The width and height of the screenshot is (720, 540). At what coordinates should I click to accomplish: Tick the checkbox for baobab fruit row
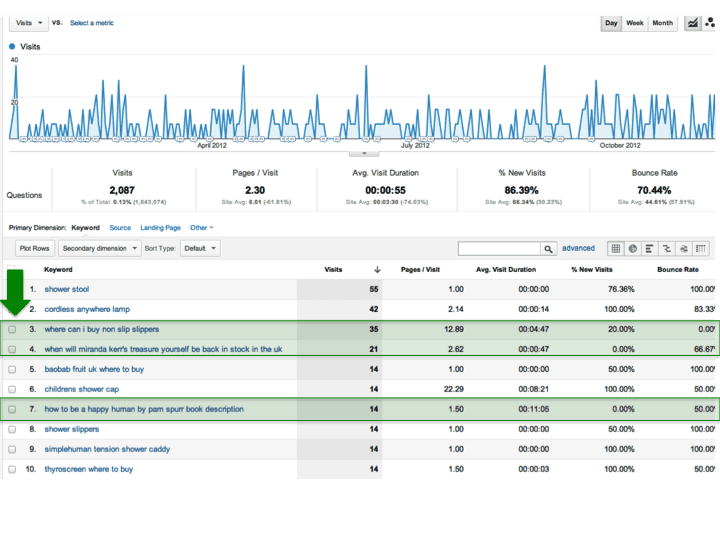pos(12,369)
